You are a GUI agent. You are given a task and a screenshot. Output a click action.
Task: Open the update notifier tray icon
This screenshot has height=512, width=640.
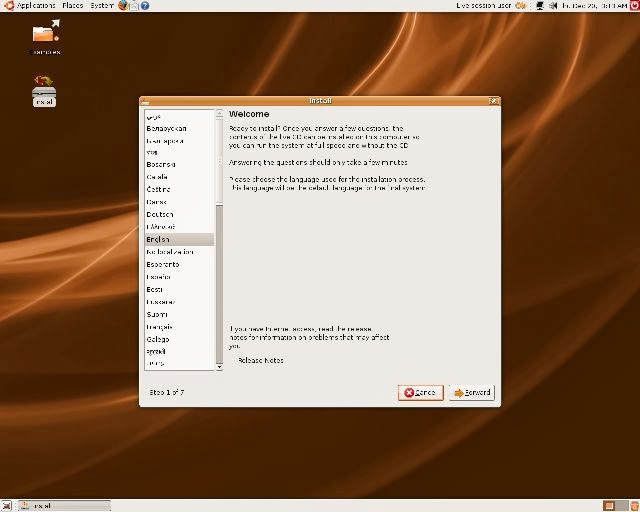[x=521, y=5]
